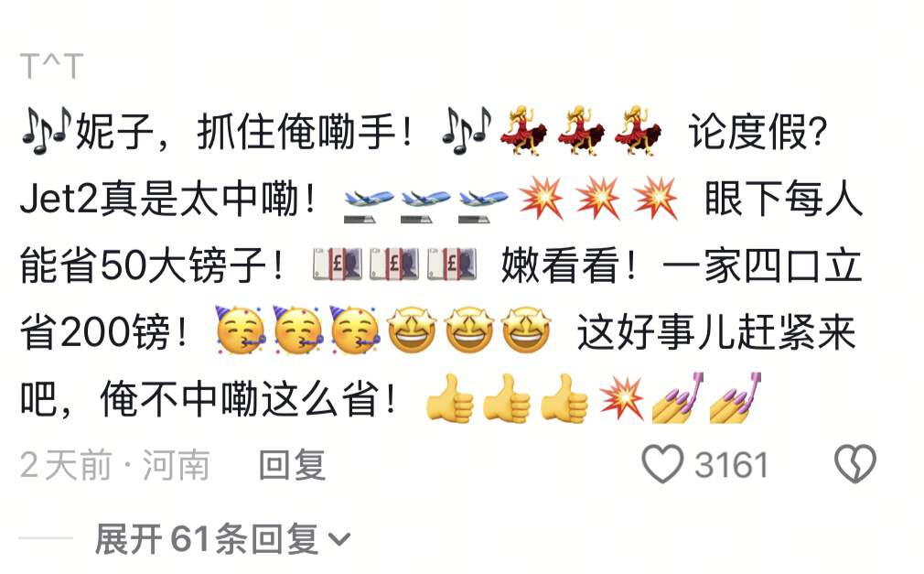This screenshot has height=574, width=924.
Task: Click the collision emoji next to nail polish
Action: (622, 397)
